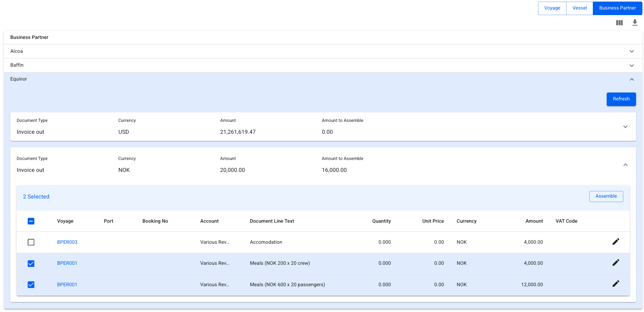The height and width of the screenshot is (312, 644).
Task: Select the Business Partner tab
Action: [x=617, y=8]
